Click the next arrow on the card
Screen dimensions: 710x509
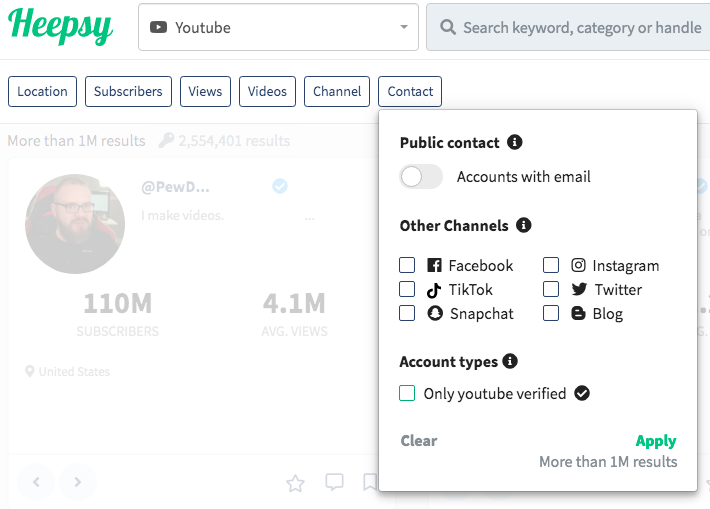[x=78, y=482]
